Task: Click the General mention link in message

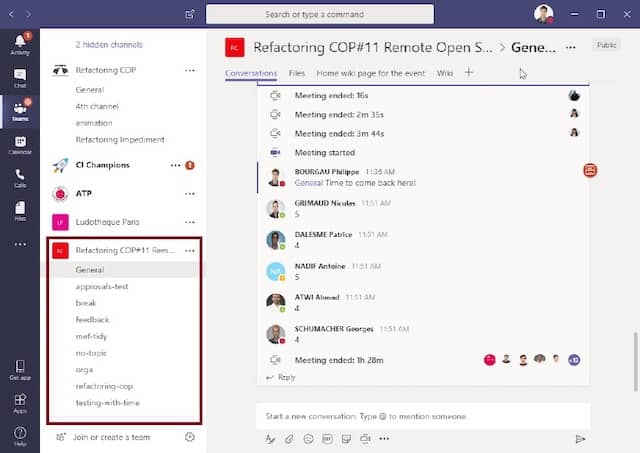Action: coord(309,183)
